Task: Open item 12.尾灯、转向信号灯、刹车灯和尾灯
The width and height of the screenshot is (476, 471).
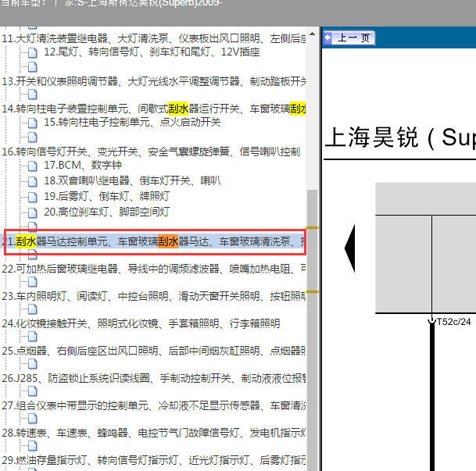Action: click(x=152, y=52)
